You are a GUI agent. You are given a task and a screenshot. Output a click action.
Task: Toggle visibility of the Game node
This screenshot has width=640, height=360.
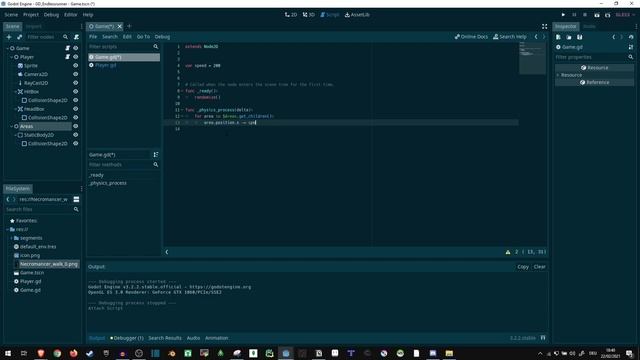click(x=76, y=48)
